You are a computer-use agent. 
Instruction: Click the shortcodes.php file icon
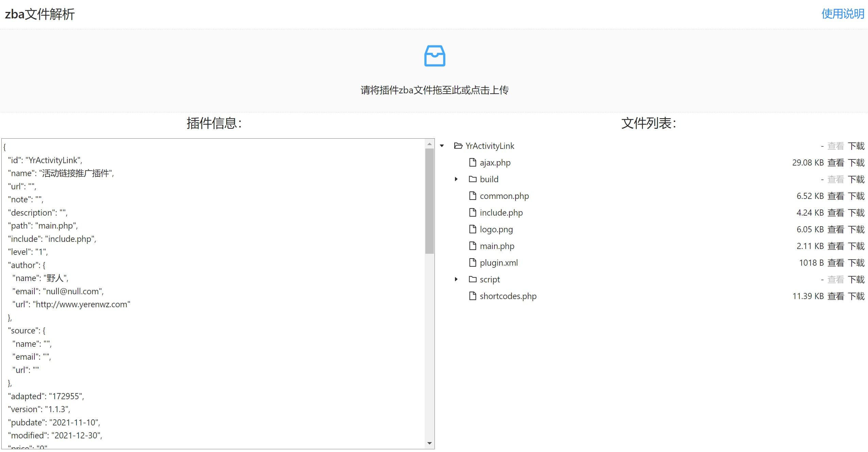472,296
